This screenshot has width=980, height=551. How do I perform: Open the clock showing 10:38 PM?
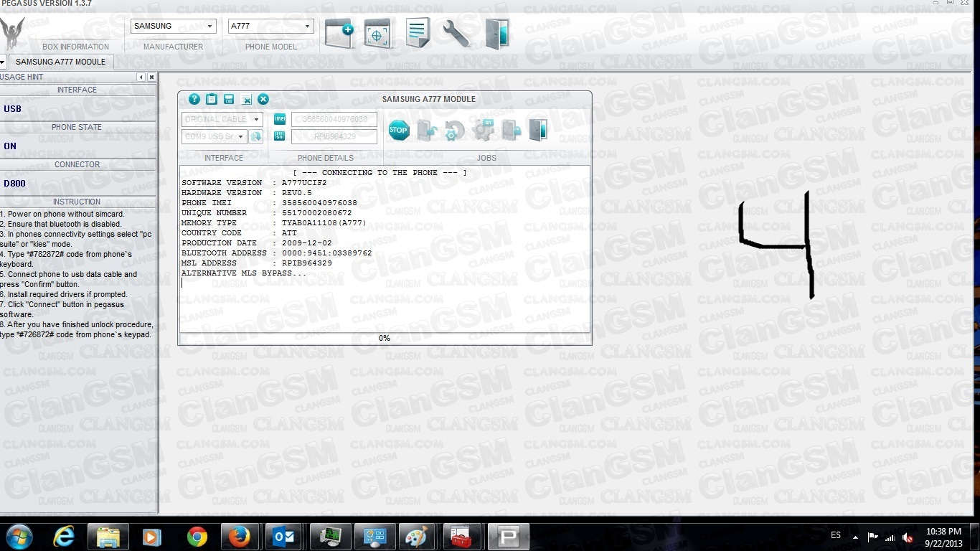click(x=943, y=537)
